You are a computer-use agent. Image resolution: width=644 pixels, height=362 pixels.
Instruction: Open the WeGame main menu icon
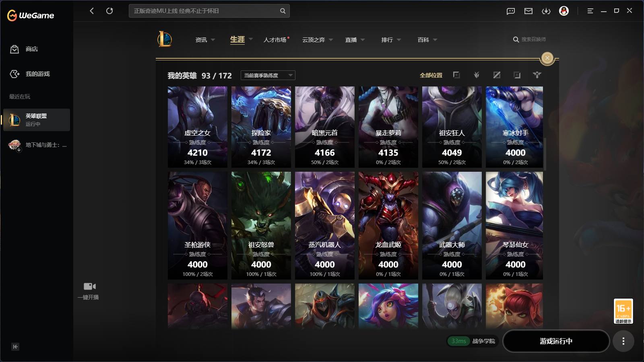coord(590,11)
